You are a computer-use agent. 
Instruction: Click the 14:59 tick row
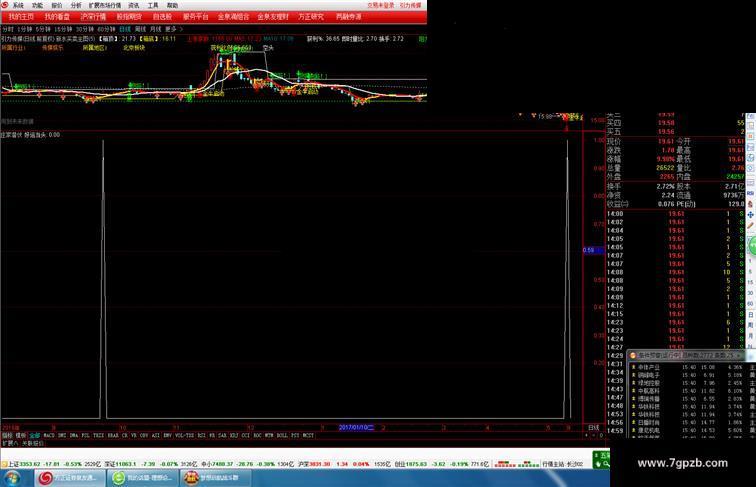[x=617, y=431]
